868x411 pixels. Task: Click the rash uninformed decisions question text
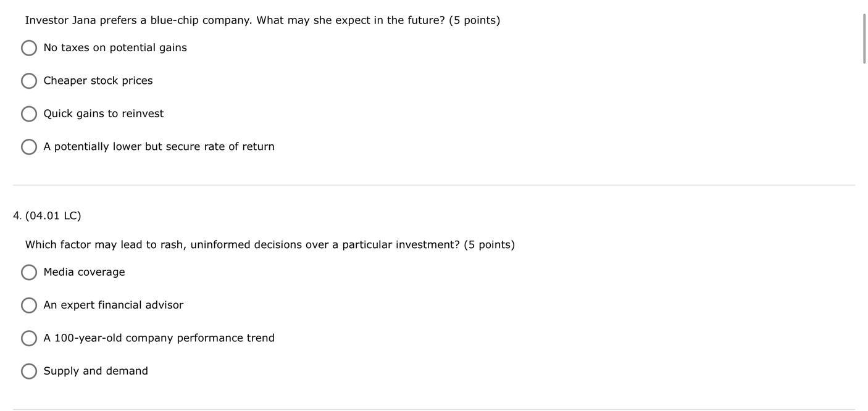click(x=270, y=245)
